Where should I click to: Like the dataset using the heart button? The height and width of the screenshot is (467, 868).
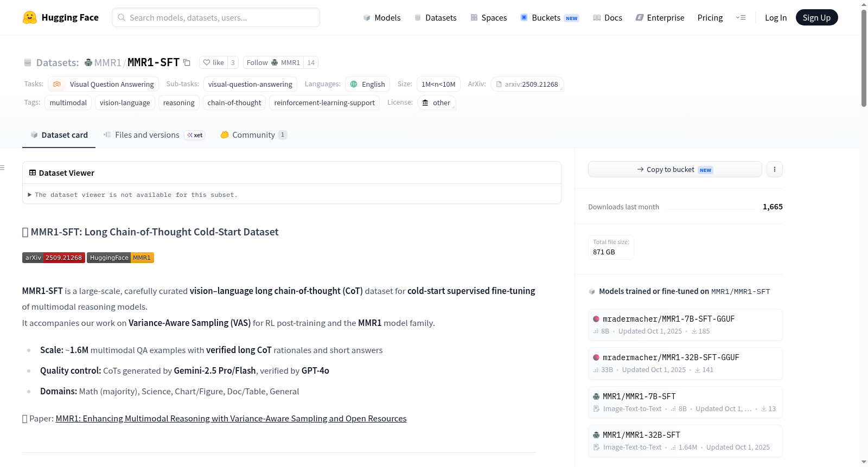[213, 62]
